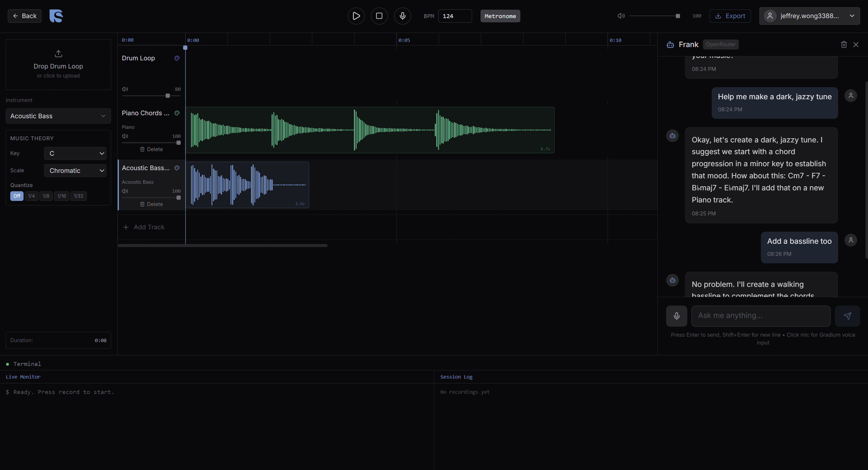Send the chat message with the paper plane icon

click(847, 316)
